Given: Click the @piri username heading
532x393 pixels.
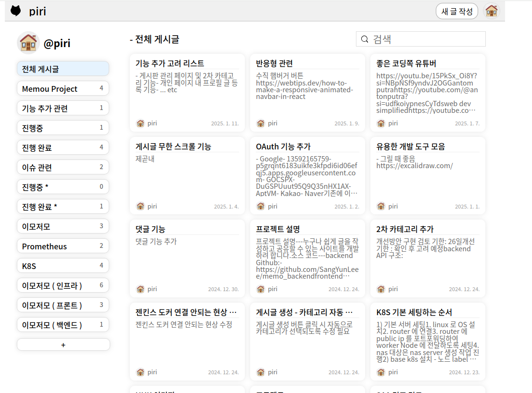Looking at the screenshot, I should (57, 43).
